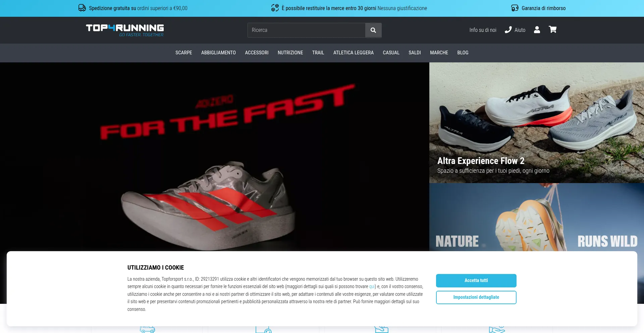Image resolution: width=644 pixels, height=333 pixels.
Task: Click the magnifying glass search button
Action: tap(373, 30)
